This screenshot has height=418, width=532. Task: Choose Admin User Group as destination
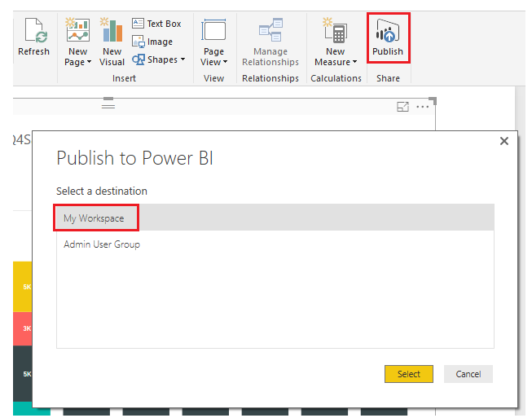tap(275, 244)
